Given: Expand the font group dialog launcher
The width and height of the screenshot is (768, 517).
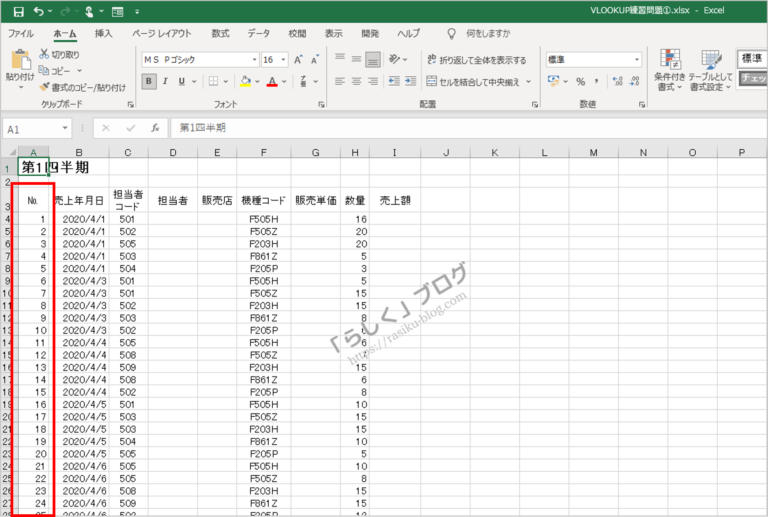Looking at the screenshot, I should tap(321, 104).
